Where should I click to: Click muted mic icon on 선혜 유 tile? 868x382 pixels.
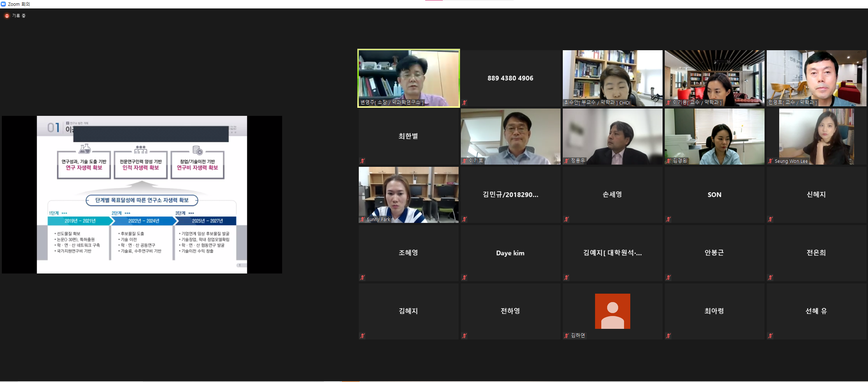[770, 336]
